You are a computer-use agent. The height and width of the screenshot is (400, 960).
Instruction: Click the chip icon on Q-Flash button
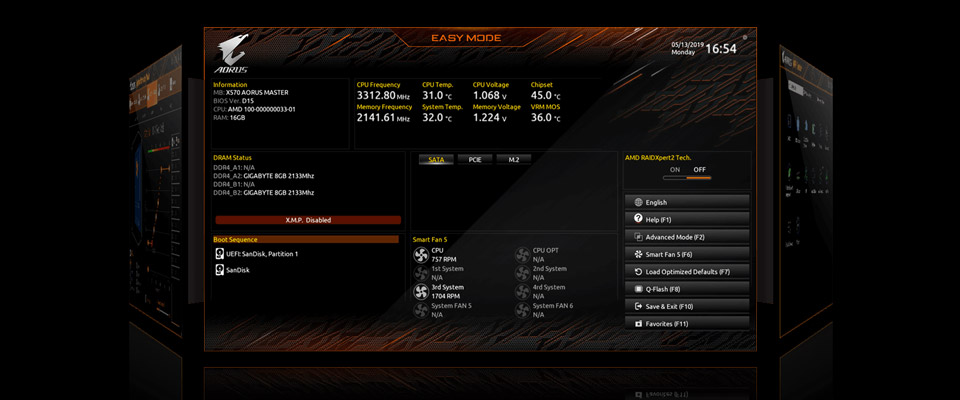click(x=639, y=289)
